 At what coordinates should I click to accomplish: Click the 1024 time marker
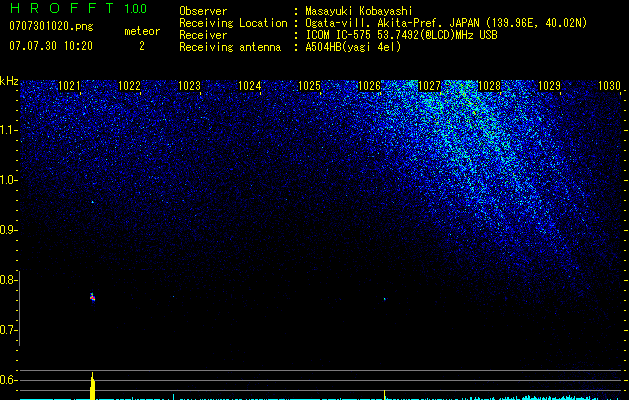coord(250,86)
